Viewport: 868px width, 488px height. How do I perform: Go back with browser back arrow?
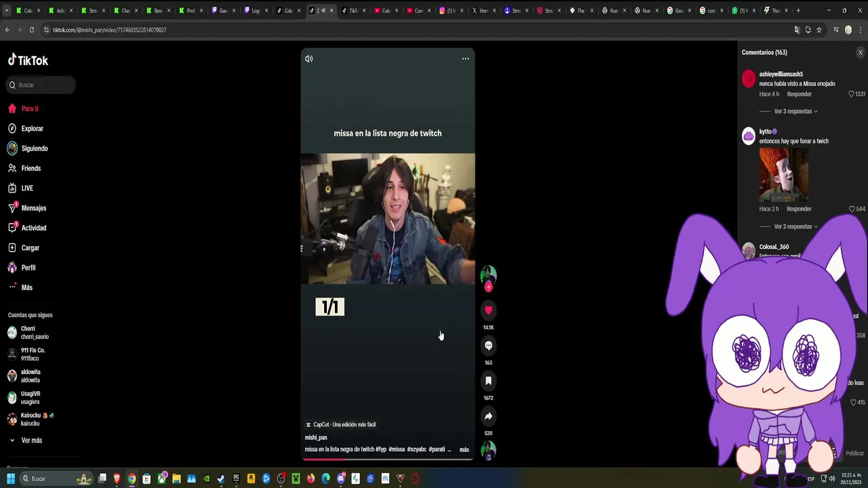pyautogui.click(x=7, y=30)
